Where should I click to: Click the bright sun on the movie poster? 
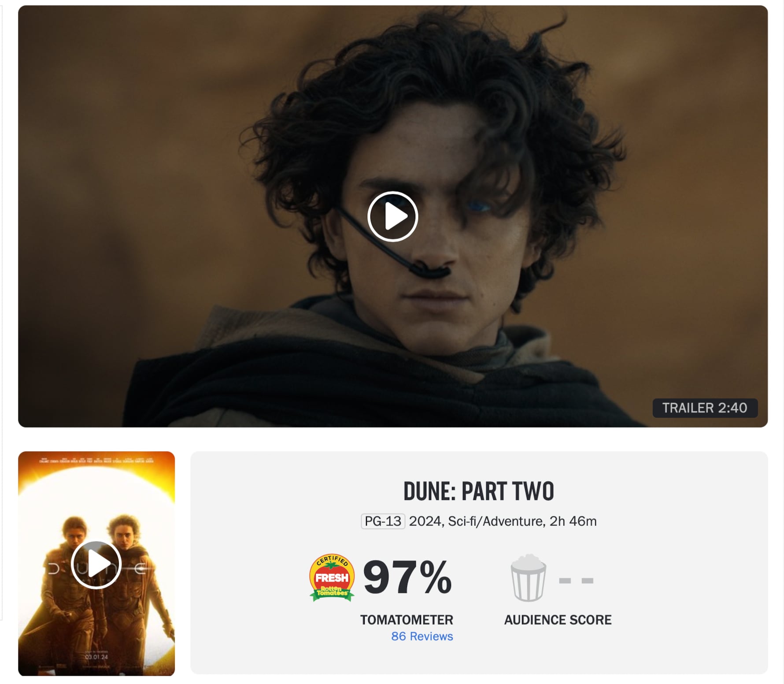coord(96,494)
